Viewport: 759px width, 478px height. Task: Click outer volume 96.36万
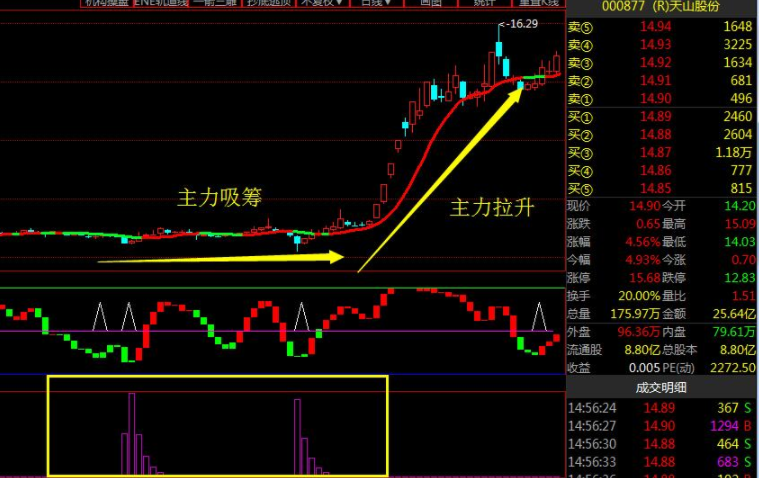638,331
